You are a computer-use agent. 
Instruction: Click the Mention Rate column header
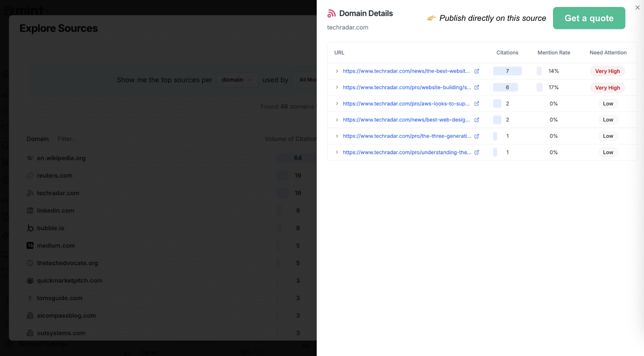click(x=553, y=53)
